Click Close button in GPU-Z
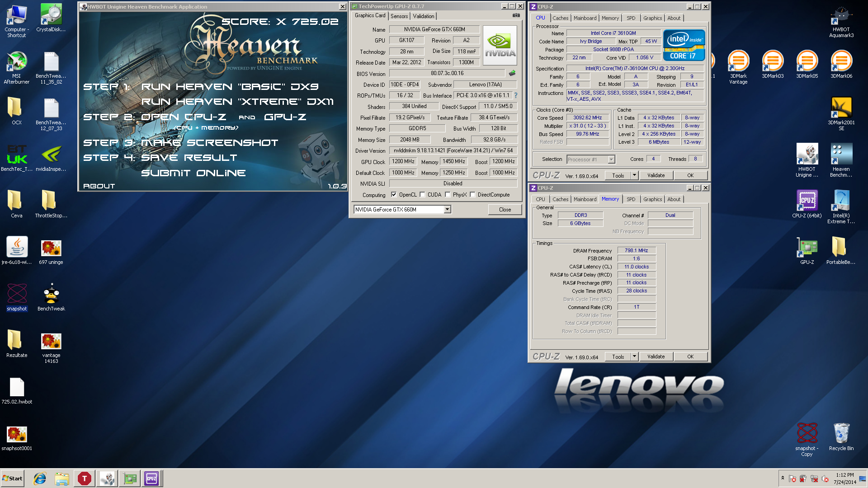This screenshot has width=868, height=488. coord(505,210)
